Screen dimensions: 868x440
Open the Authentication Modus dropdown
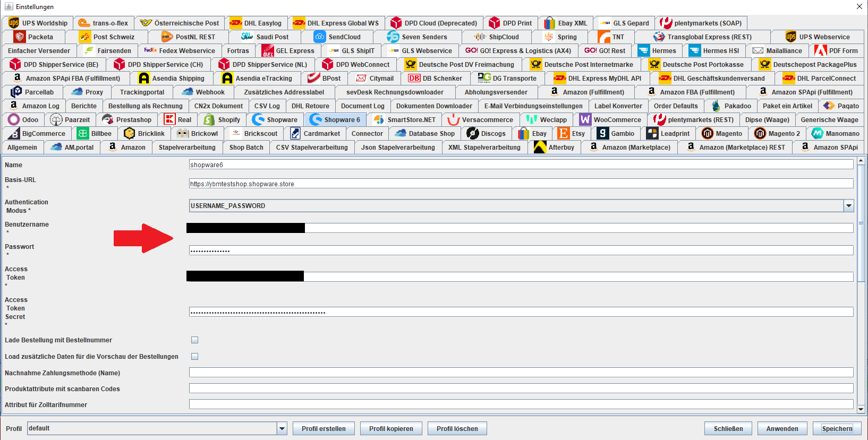pos(849,206)
